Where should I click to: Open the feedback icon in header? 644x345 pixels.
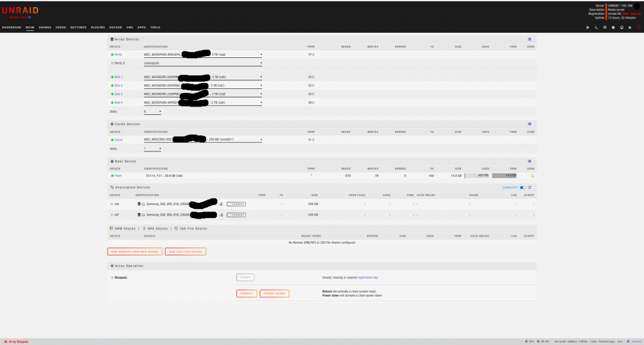point(605,28)
